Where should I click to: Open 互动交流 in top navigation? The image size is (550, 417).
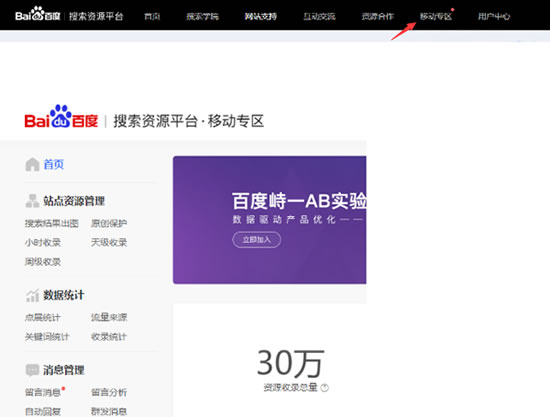[x=319, y=16]
